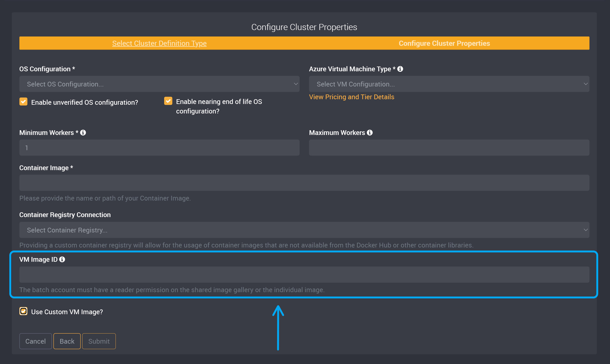Click the Cancel button

tap(35, 341)
